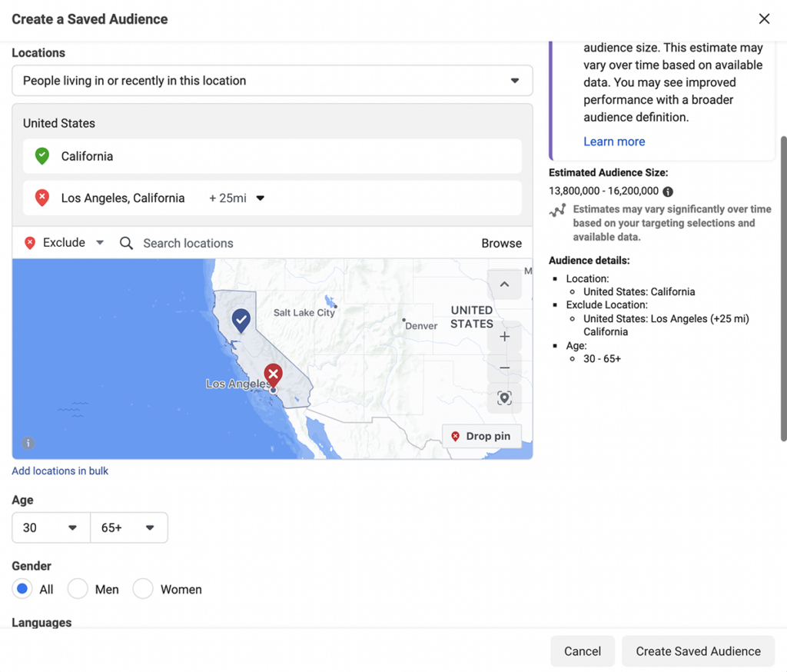Collapse the map zoom controls chevron
The height and width of the screenshot is (672, 787).
coord(504,284)
